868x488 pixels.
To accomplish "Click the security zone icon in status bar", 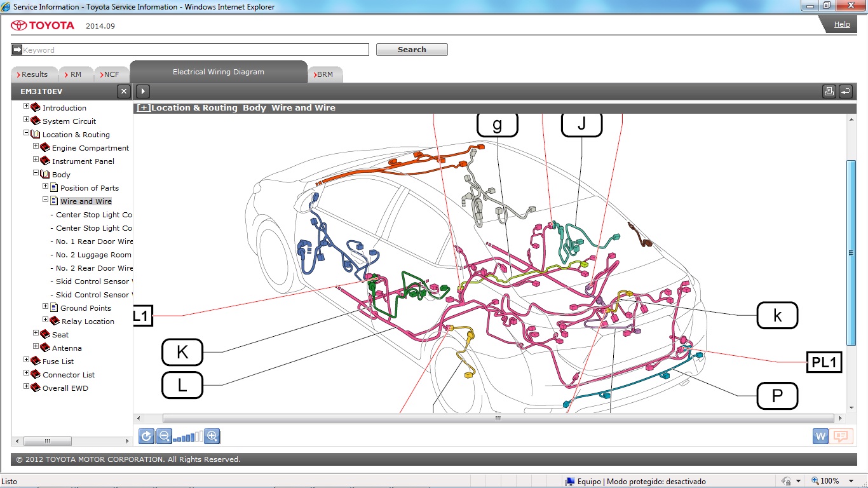I will click(x=786, y=481).
